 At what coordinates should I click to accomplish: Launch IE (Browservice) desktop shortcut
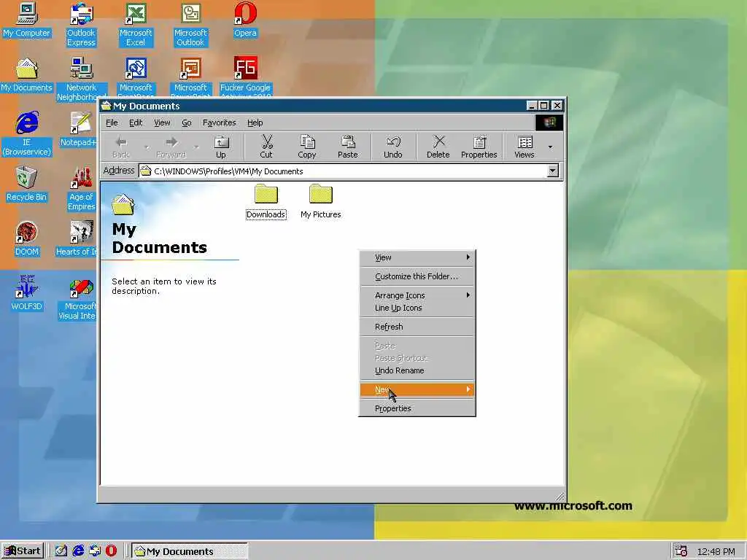[27, 134]
